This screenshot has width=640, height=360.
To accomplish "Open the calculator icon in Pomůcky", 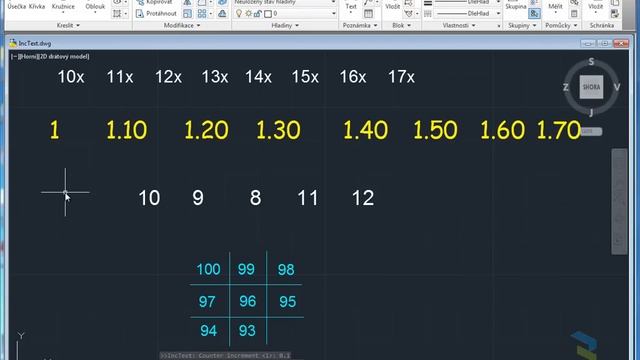I will [x=574, y=13].
